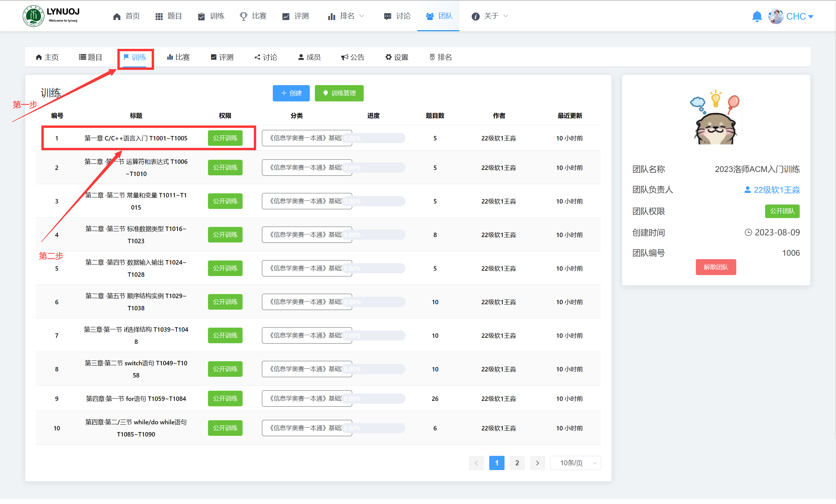The width and height of the screenshot is (836, 504).
Task: Click the gear icon for team 设置
Action: point(388,57)
